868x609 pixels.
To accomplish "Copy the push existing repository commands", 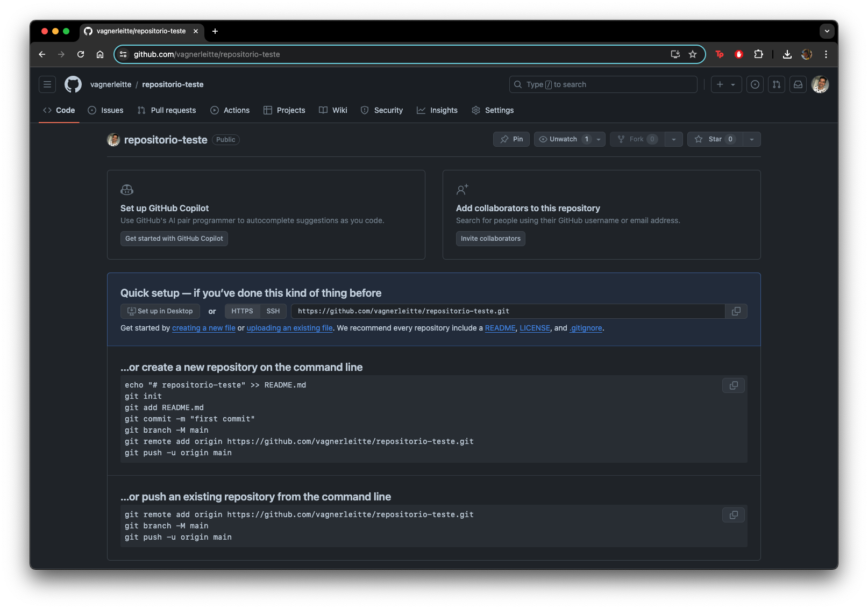I will pos(734,515).
